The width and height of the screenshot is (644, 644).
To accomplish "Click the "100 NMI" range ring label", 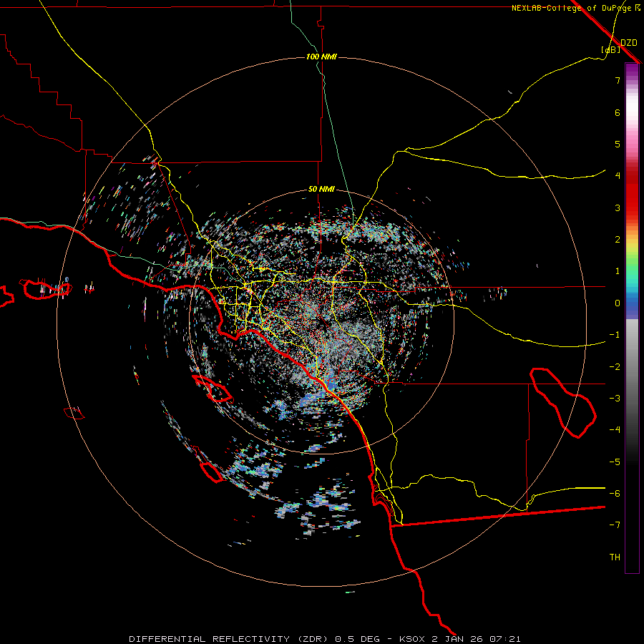I will pos(321,57).
